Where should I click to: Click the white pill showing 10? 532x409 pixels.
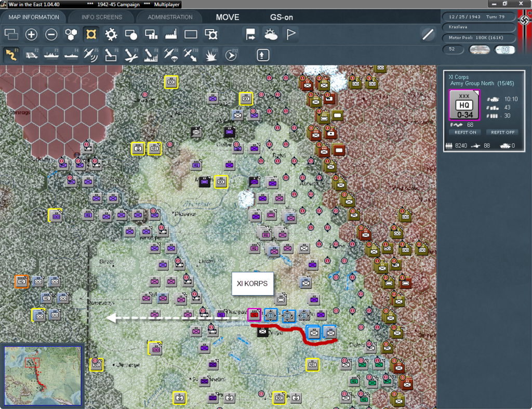[x=505, y=49]
